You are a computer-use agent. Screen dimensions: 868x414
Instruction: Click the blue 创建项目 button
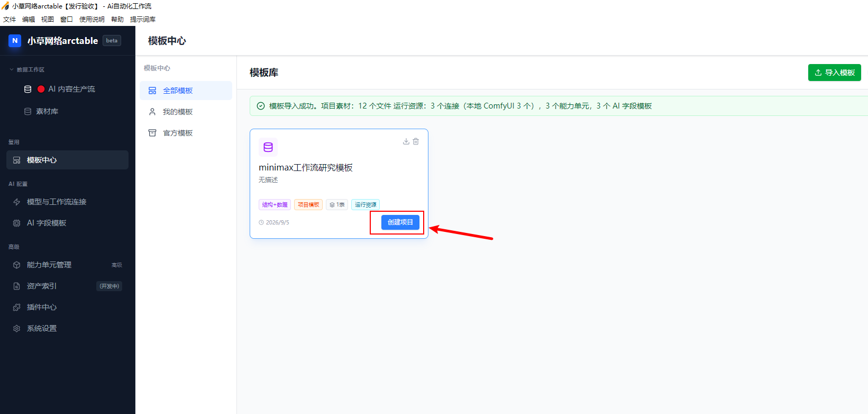pyautogui.click(x=400, y=222)
